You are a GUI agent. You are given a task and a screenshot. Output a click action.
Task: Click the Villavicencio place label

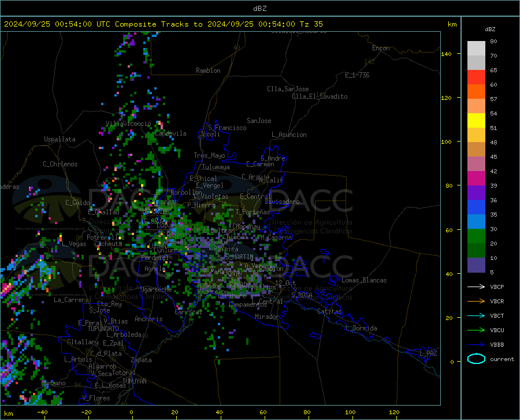(128, 124)
